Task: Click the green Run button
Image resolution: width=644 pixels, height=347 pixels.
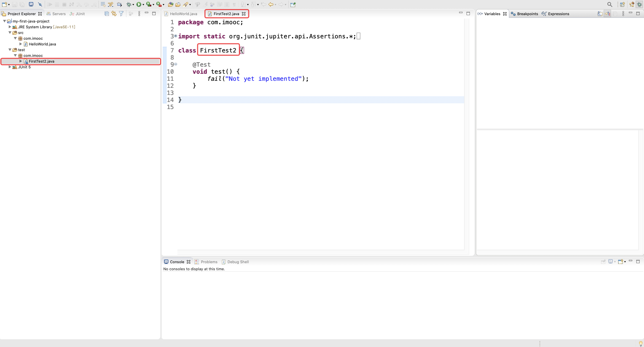Action: pos(138,4)
